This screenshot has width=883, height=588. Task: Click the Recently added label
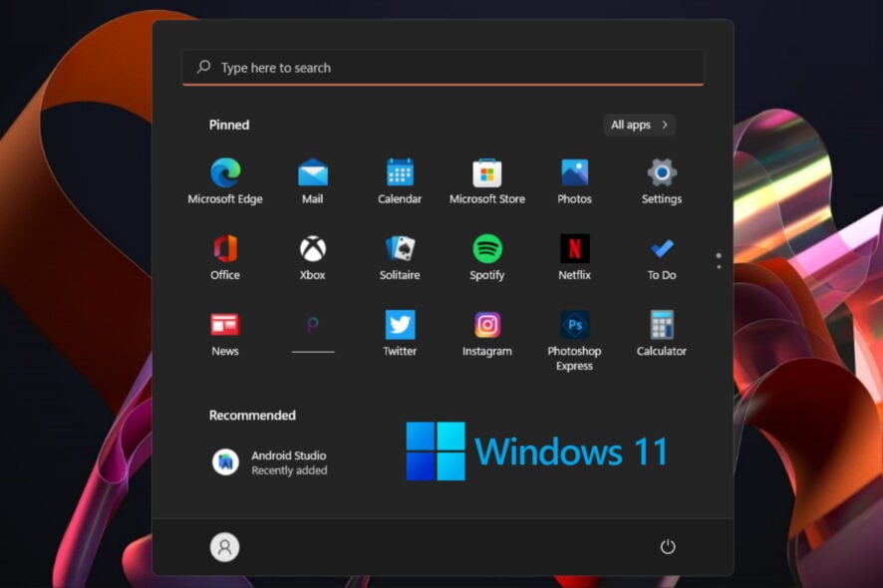tap(289, 470)
